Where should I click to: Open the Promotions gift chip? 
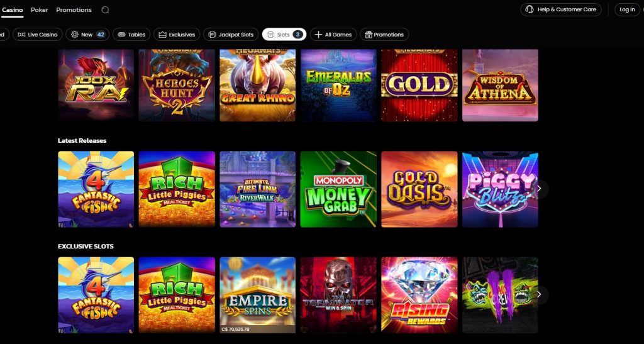(384, 35)
